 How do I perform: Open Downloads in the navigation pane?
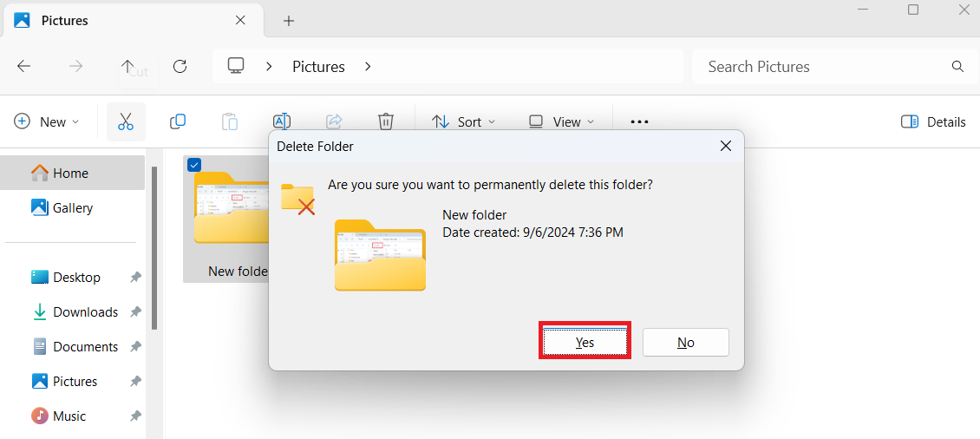coord(73,312)
